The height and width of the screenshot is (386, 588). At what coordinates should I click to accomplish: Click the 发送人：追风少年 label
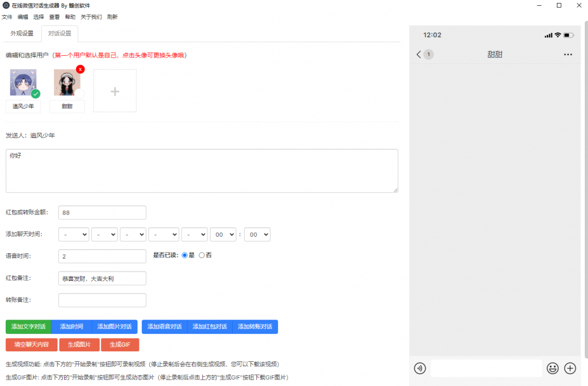coord(31,136)
